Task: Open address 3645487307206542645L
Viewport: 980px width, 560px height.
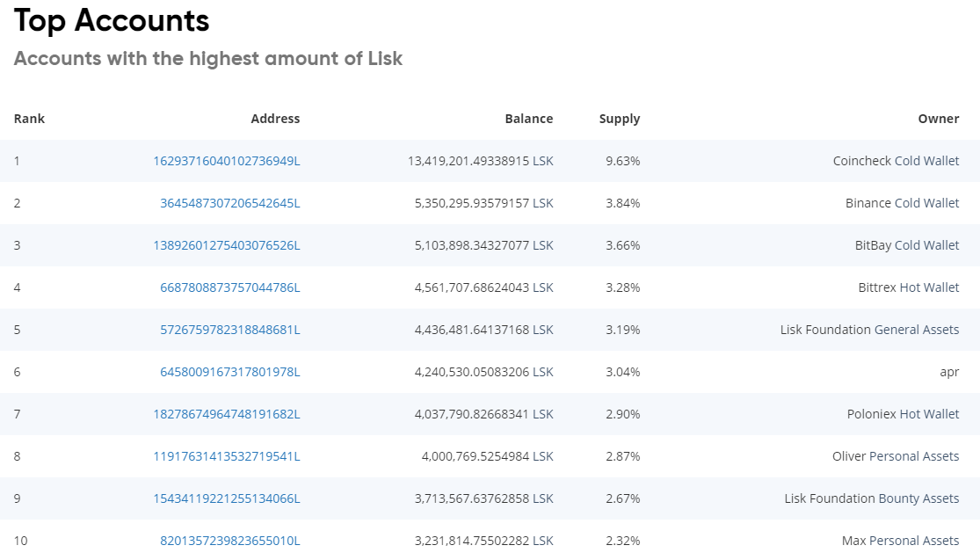Action: [230, 203]
